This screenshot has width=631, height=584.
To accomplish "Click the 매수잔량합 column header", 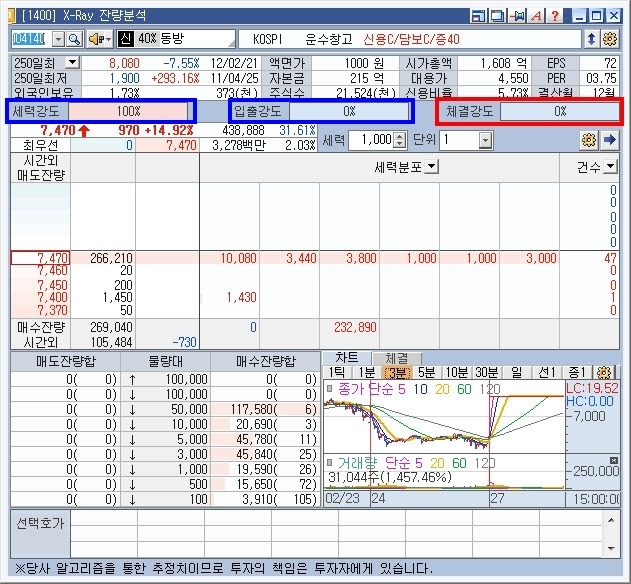I will click(266, 361).
